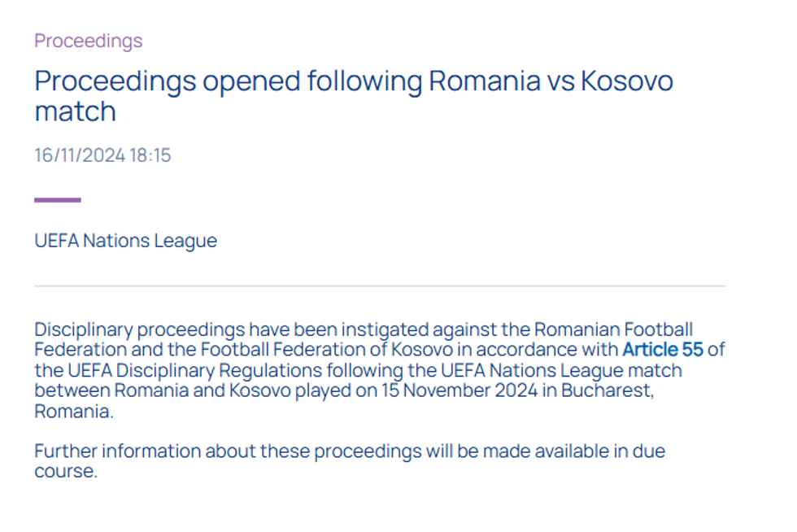The height and width of the screenshot is (532, 797).
Task: Click the word Bucharest in the paragraph
Action: click(x=611, y=390)
